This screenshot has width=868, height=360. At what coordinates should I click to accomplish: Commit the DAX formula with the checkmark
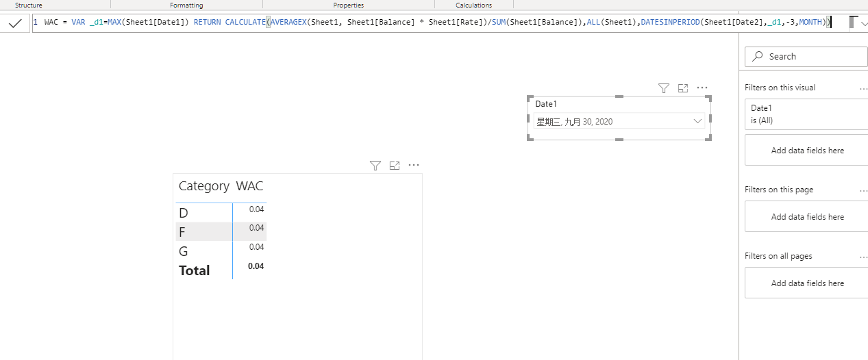pyautogui.click(x=15, y=23)
